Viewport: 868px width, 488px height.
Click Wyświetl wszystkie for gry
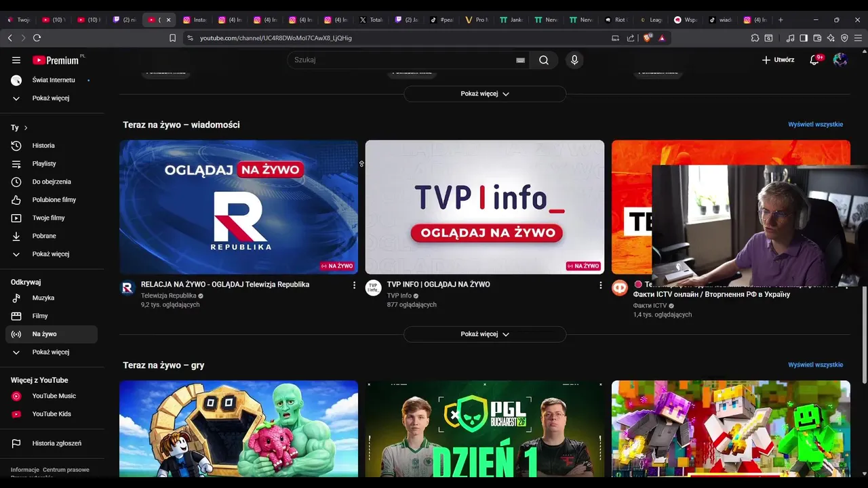815,365
